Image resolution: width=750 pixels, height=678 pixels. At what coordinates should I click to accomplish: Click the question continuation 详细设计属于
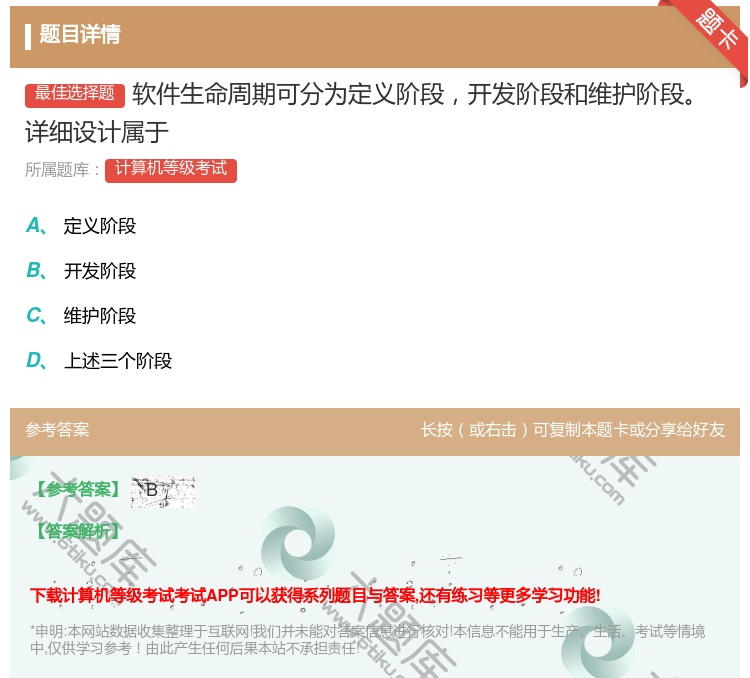97,132
